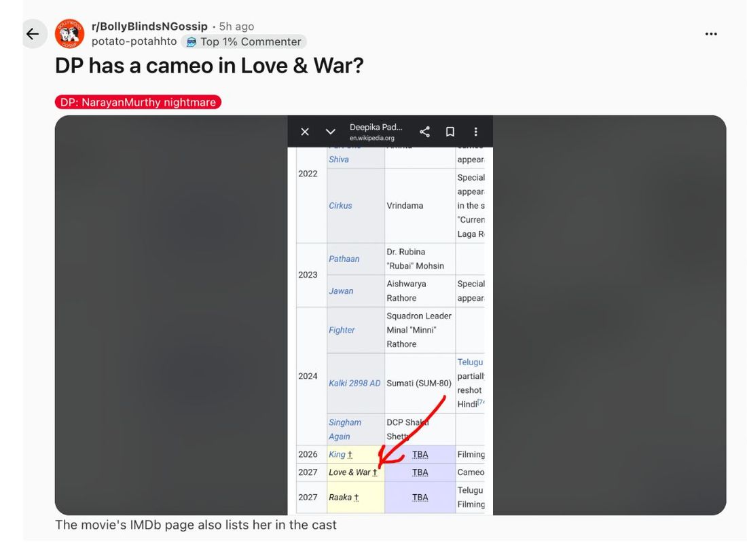Screen dimensions: 747x560
Task: Open the post's embedded screenshot image
Action: point(390,315)
